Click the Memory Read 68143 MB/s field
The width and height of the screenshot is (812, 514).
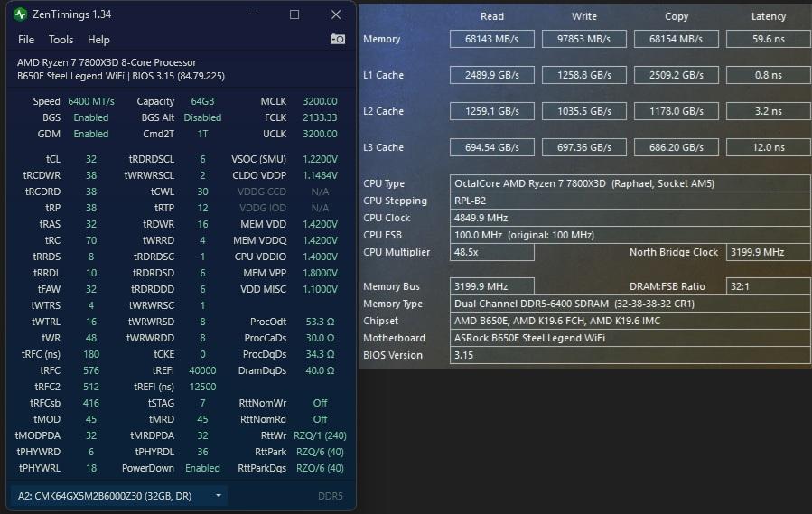pos(492,39)
